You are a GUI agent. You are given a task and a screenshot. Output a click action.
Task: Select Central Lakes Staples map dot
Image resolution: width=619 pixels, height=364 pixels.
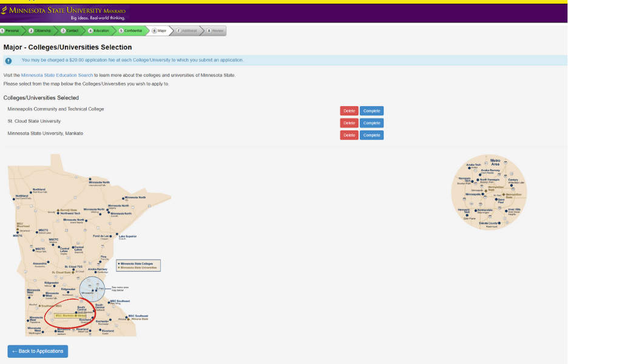(59, 247)
